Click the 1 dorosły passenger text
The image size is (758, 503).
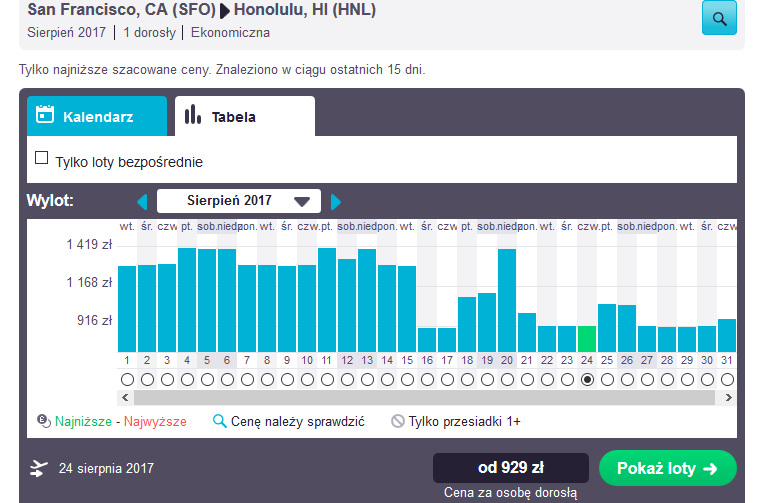coord(149,32)
